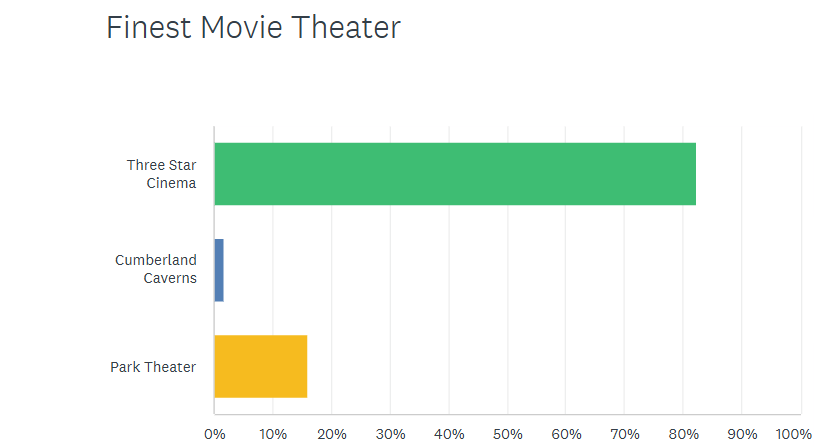817x447 pixels.
Task: Click the "Finest Movie Theater" chart title
Action: point(253,28)
